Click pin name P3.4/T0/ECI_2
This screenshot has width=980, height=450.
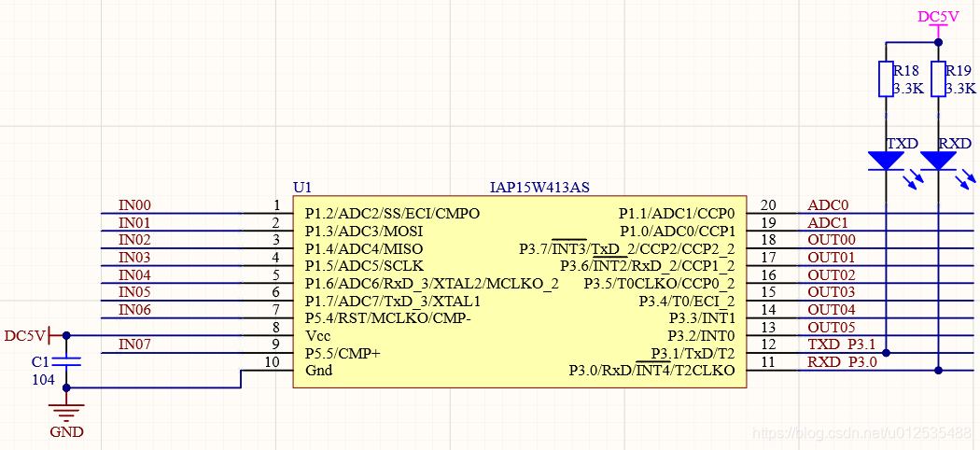687,302
